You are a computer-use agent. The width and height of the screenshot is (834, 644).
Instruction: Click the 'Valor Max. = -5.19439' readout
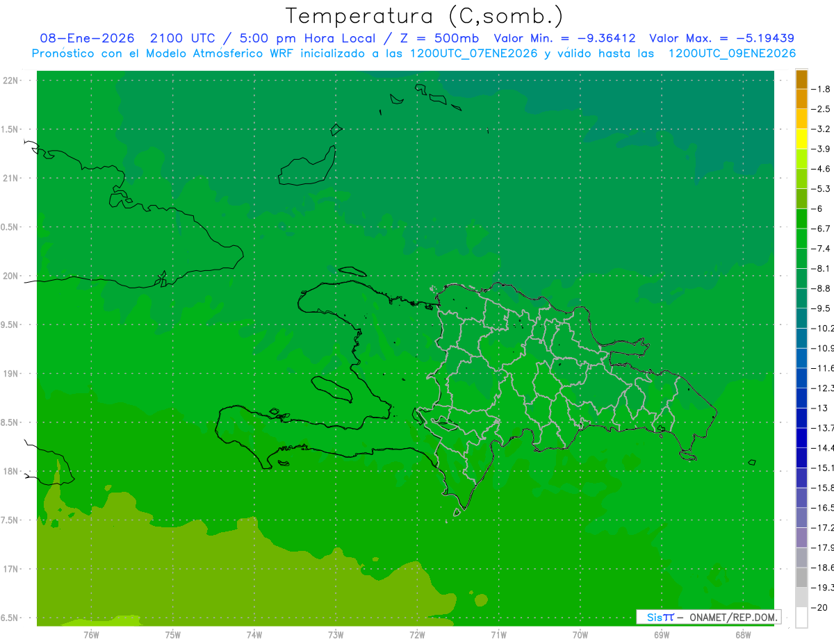coord(721,38)
